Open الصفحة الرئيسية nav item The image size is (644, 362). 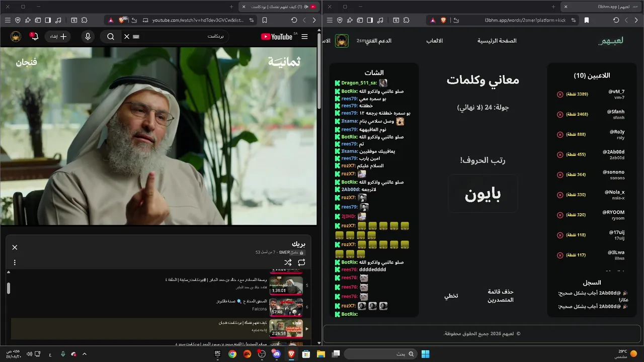[x=497, y=41]
